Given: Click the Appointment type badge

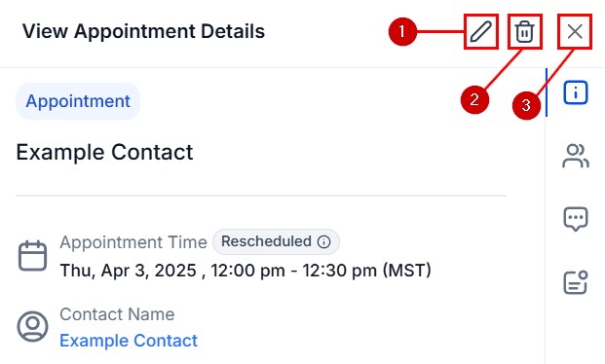Looking at the screenshot, I should pyautogui.click(x=78, y=101).
